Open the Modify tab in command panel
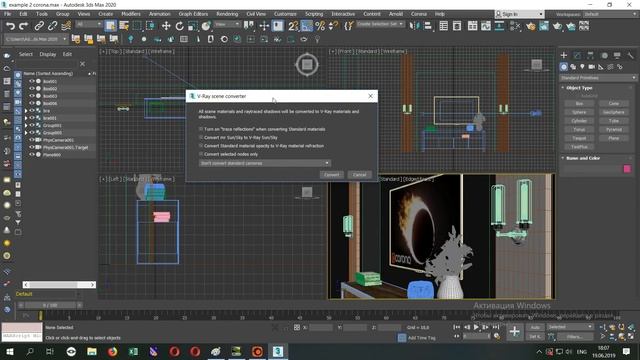The image size is (640, 360). (x=577, y=55)
